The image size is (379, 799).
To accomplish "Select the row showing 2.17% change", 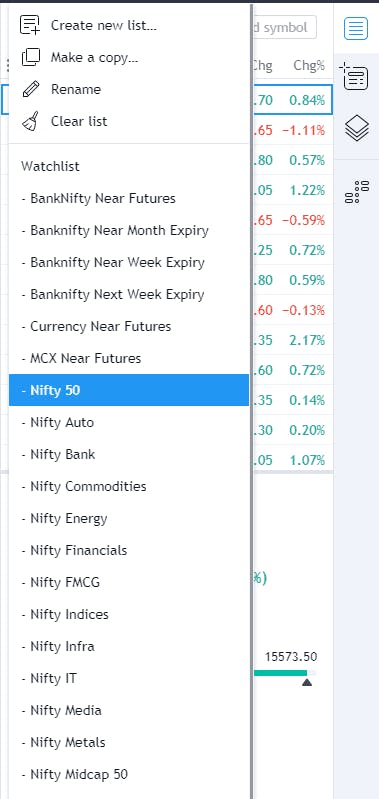I will pyautogui.click(x=293, y=340).
